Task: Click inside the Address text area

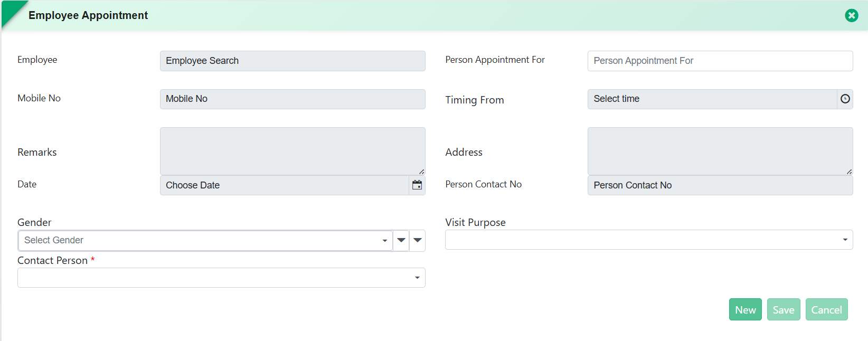Action: click(720, 150)
